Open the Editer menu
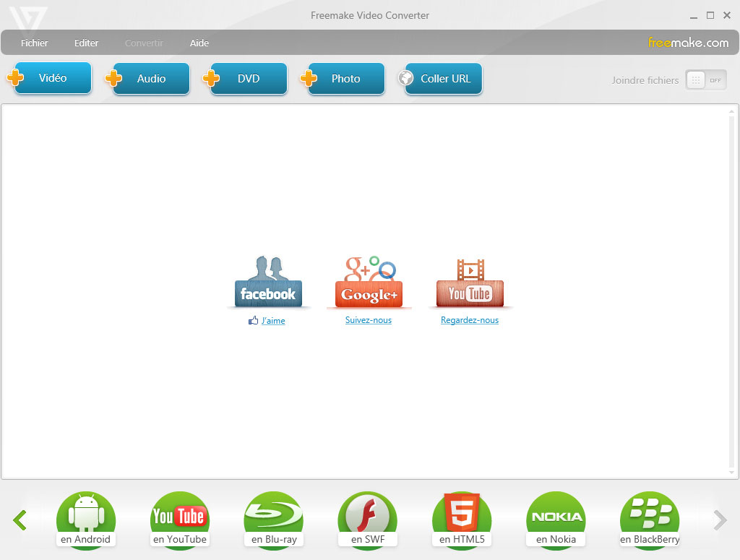 pos(86,43)
